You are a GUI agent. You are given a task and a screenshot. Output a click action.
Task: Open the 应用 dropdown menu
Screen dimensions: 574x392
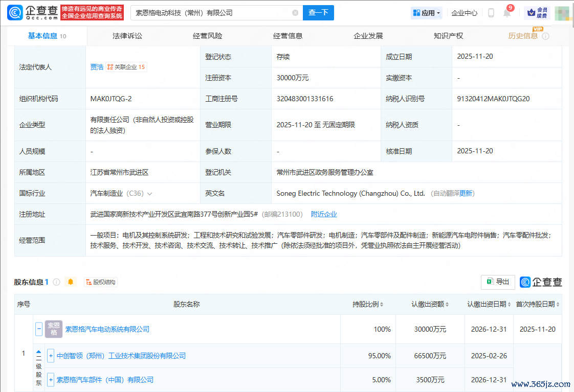(x=427, y=13)
